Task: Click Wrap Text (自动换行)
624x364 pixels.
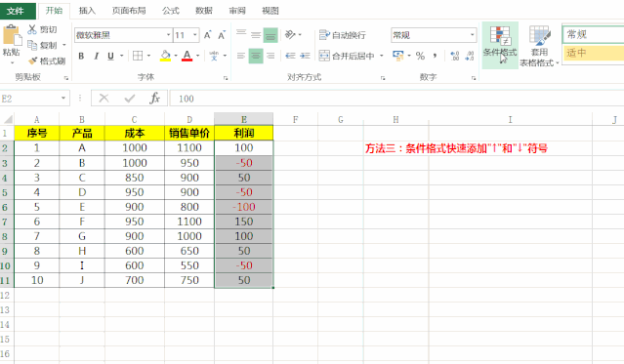Action: click(343, 35)
